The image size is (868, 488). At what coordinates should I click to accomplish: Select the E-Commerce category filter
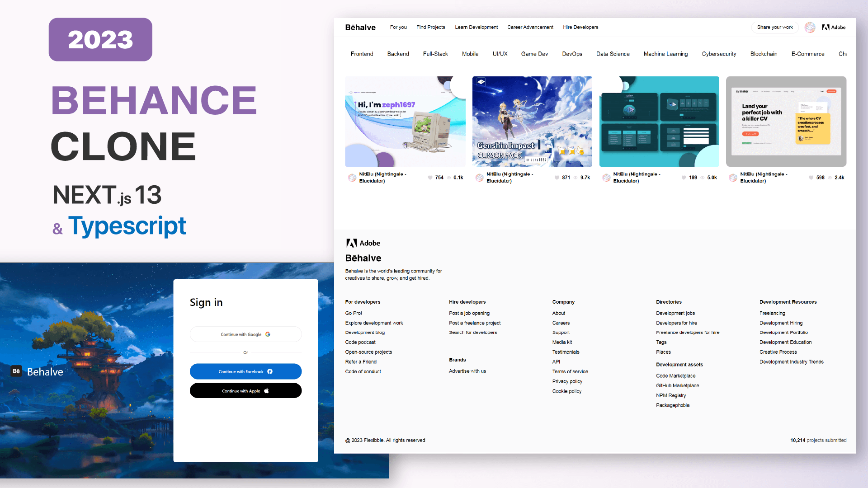click(808, 54)
